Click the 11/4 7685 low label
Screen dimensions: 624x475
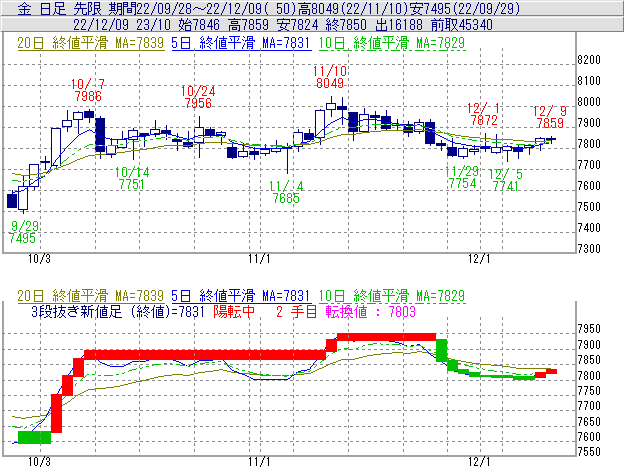pos(286,192)
